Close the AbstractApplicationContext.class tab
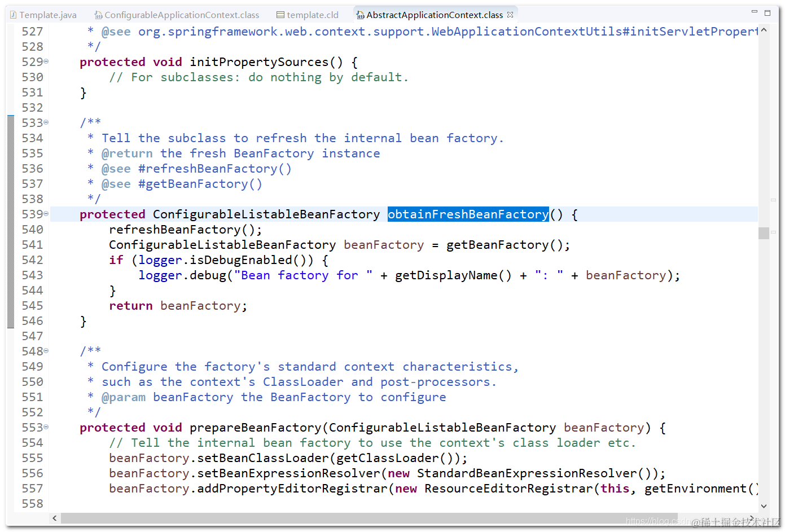785x532 pixels. pos(510,15)
